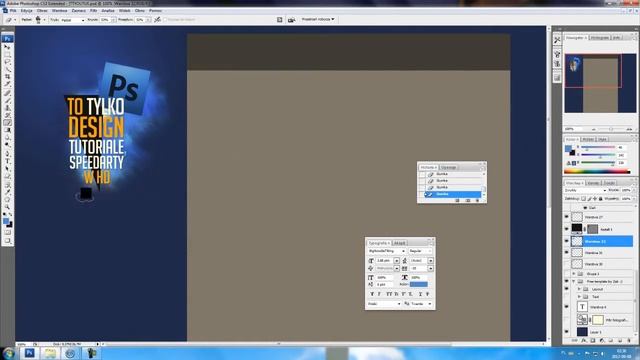Expand the Text layer group
The height and width of the screenshot is (360, 640).
(579, 297)
